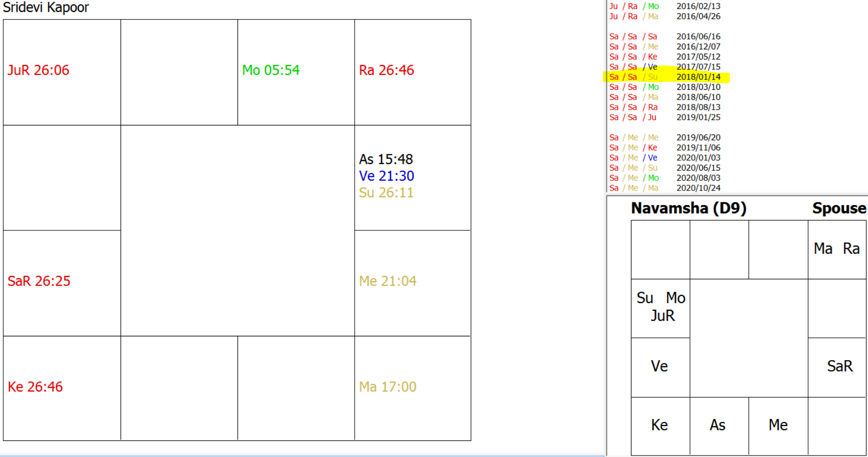
Task: Click the Spouse label beside Navamsha
Action: click(x=839, y=208)
